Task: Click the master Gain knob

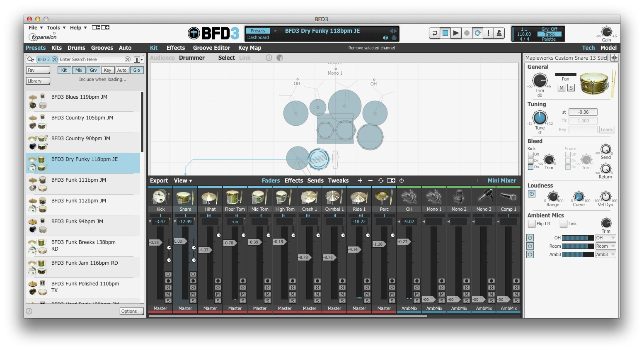Action: tap(606, 32)
